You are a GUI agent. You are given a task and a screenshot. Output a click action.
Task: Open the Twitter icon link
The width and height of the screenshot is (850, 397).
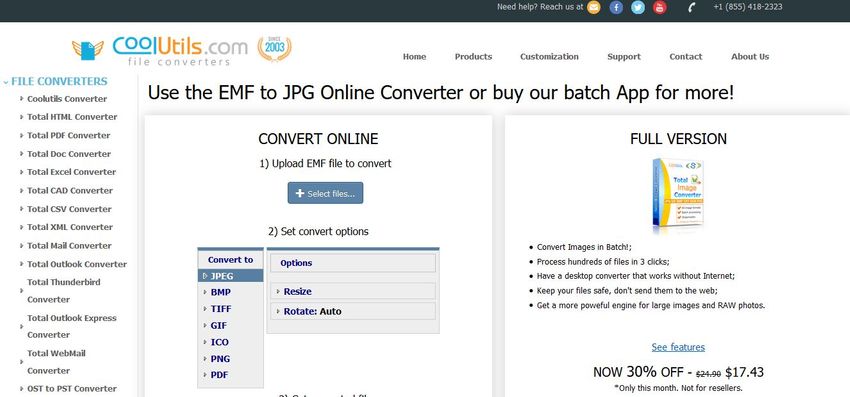(x=638, y=8)
